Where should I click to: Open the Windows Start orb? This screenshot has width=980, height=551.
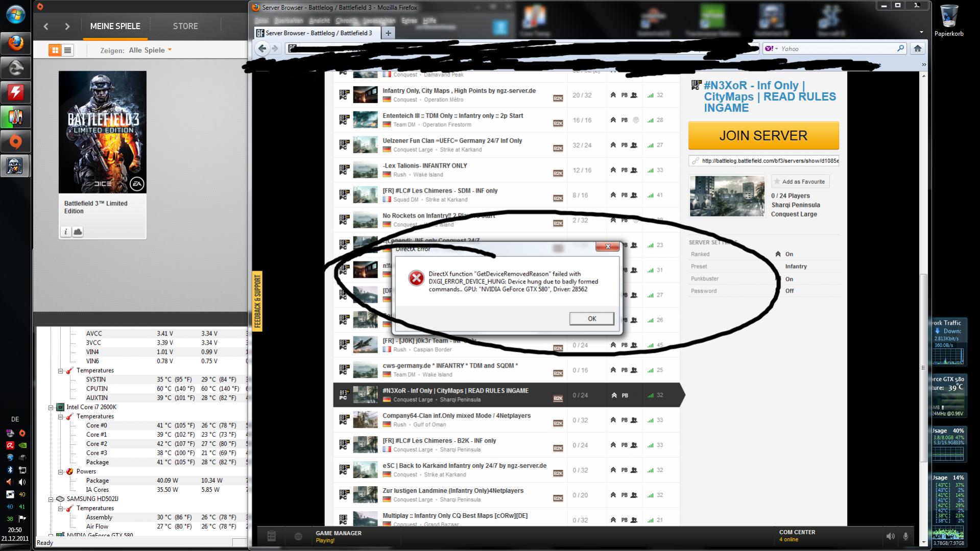pos(15,14)
